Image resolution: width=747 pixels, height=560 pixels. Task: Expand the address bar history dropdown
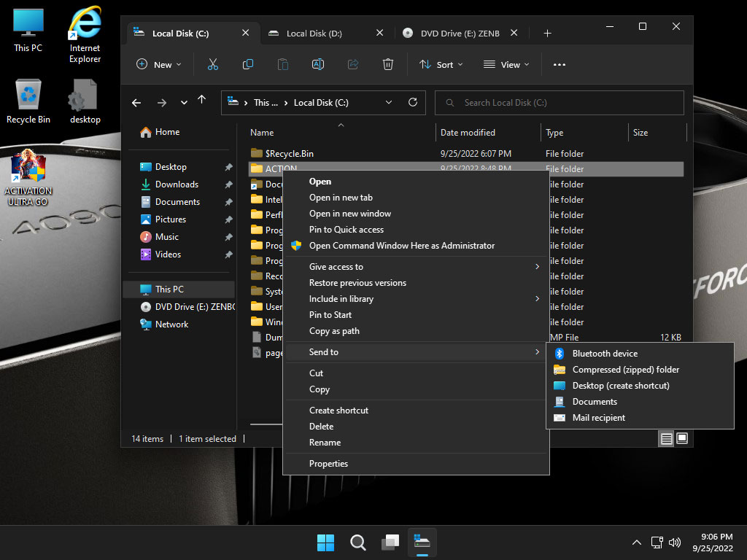tap(389, 102)
